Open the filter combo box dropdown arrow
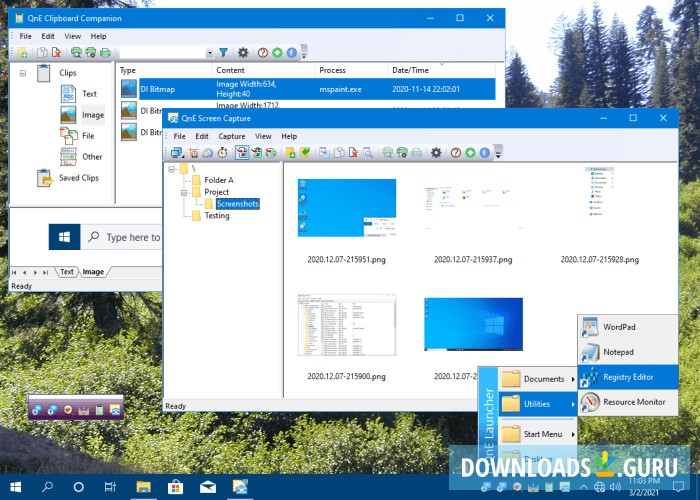700x500 pixels. click(209, 53)
